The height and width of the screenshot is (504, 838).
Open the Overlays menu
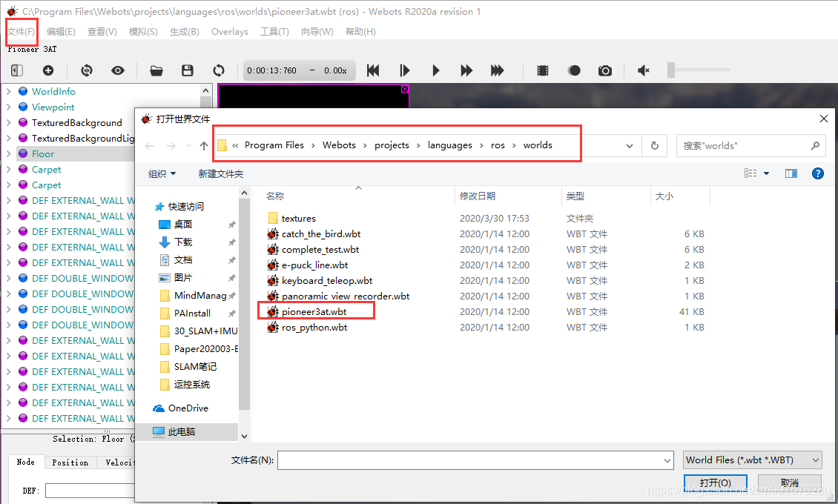coord(230,32)
